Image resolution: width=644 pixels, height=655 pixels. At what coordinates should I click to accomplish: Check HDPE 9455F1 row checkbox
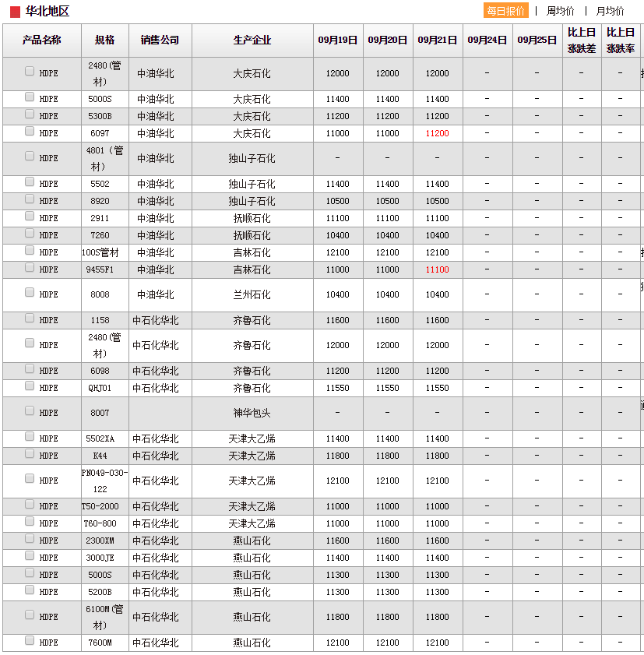click(x=30, y=267)
